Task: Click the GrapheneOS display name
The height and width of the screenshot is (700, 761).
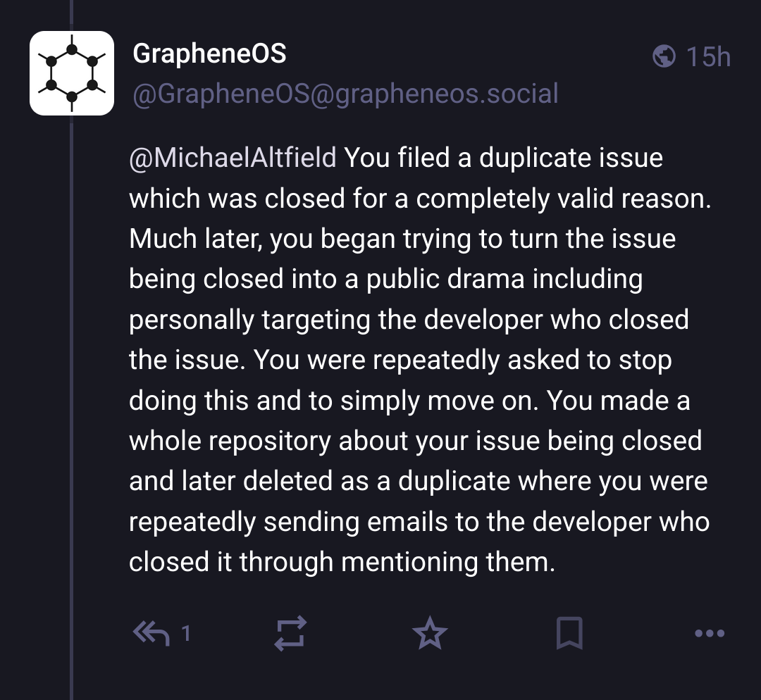Action: coord(209,54)
